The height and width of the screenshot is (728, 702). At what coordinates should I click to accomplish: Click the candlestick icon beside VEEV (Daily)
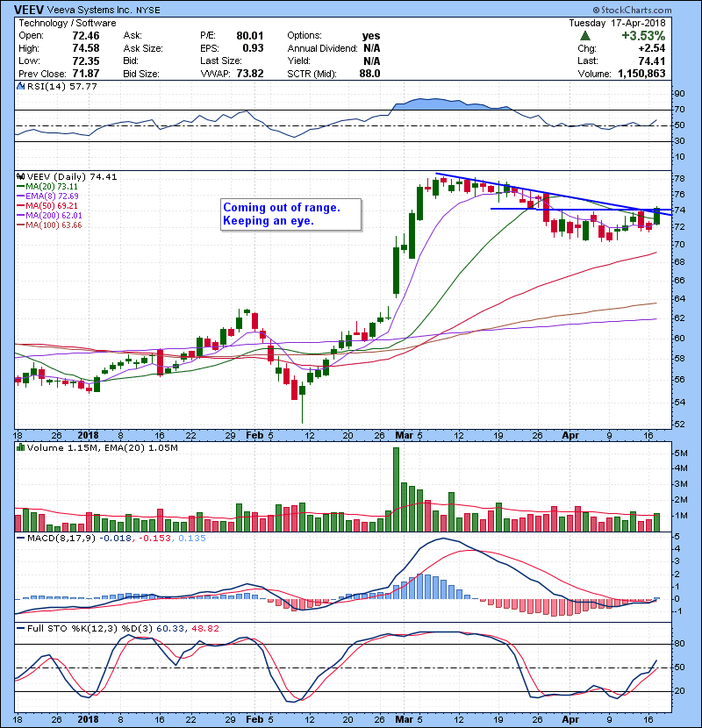tap(20, 176)
